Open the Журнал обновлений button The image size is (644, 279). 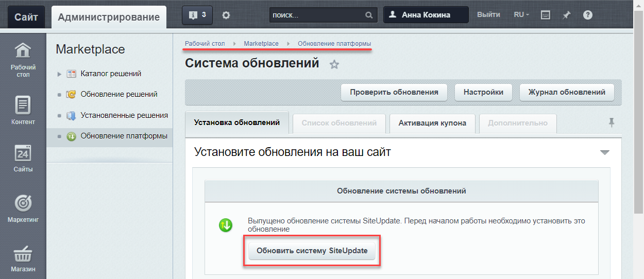[567, 93]
